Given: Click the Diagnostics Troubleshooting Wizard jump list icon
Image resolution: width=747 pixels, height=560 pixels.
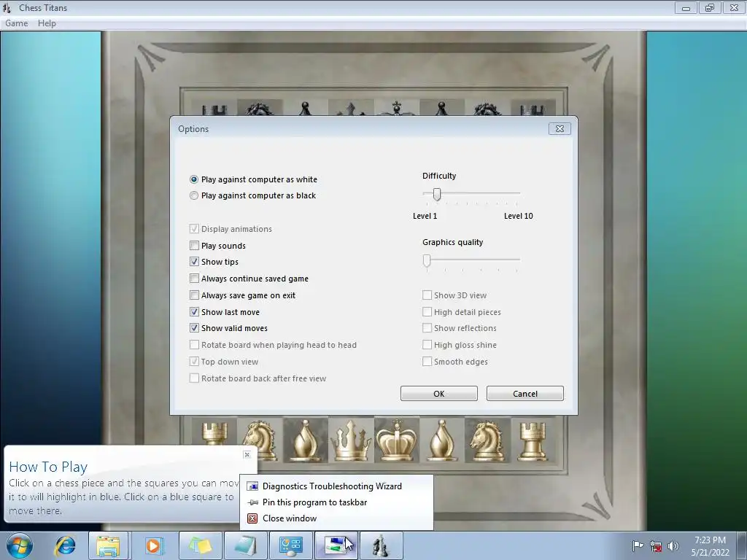Looking at the screenshot, I should 252,486.
